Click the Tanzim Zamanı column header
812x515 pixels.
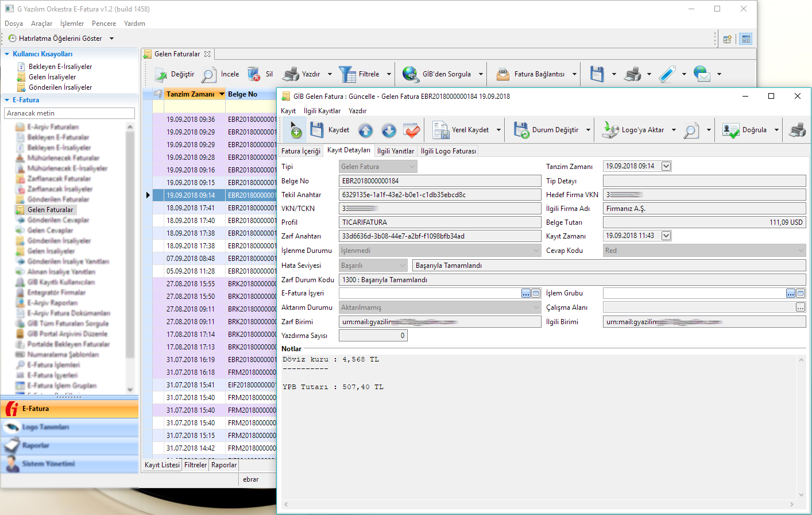(x=190, y=94)
